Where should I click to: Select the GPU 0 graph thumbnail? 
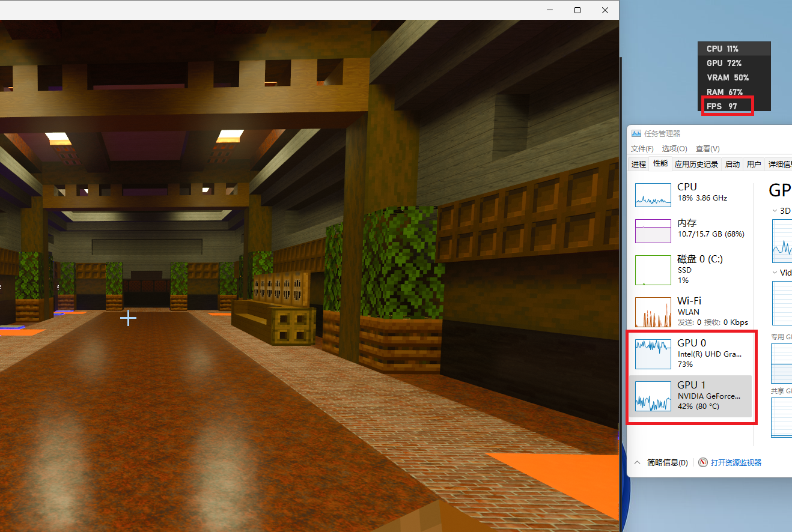coord(653,354)
